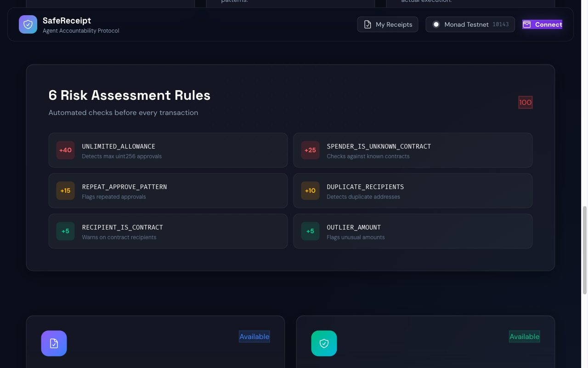Click the +25 risk score badge
Screen dimensions: 588x368
pos(311,150)
